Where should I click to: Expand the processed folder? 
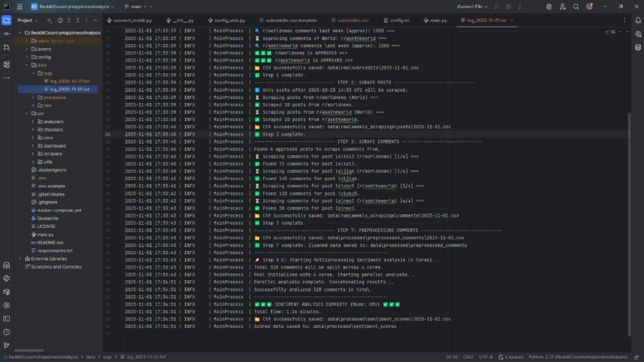pyautogui.click(x=33, y=97)
